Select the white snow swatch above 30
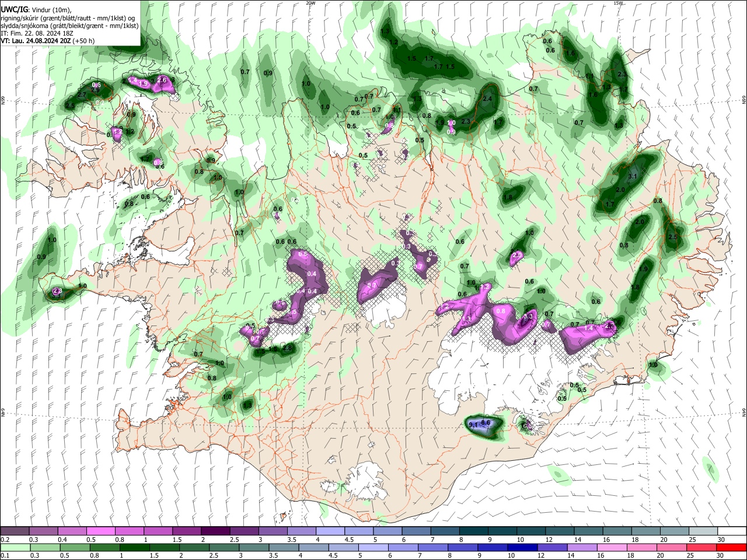Viewport: 747px width, 560px height. pyautogui.click(x=732, y=531)
